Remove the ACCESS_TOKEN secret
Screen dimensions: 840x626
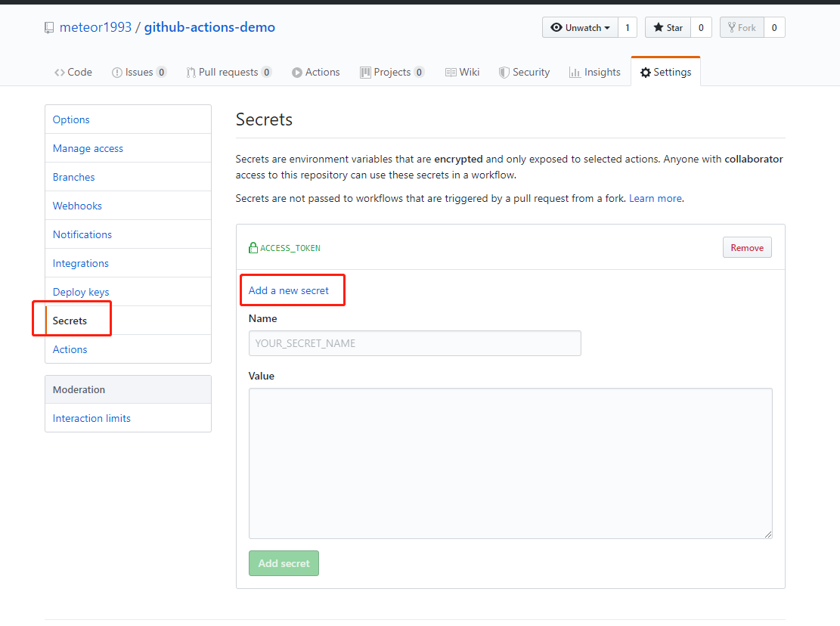pyautogui.click(x=747, y=247)
